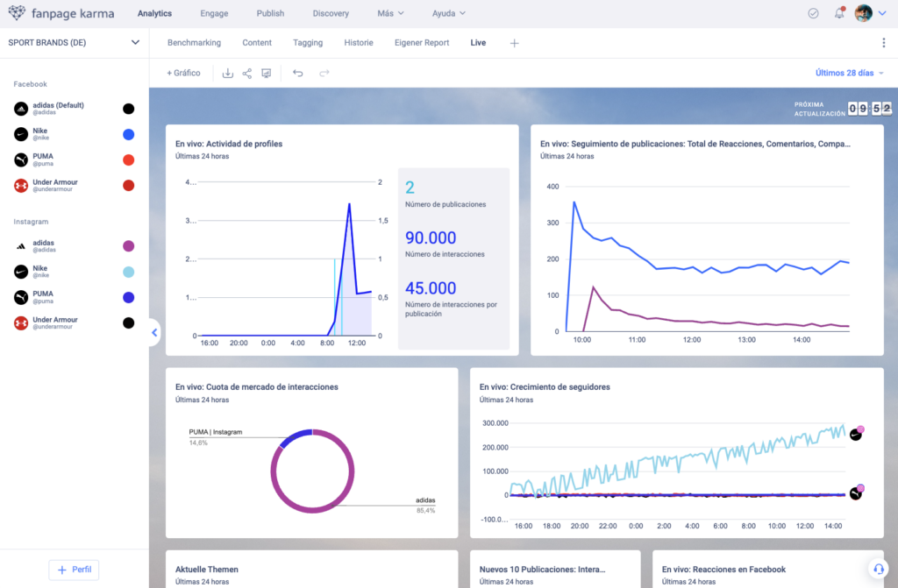The width and height of the screenshot is (898, 588).
Task: Open the Eigener Report tab
Action: [x=422, y=42]
